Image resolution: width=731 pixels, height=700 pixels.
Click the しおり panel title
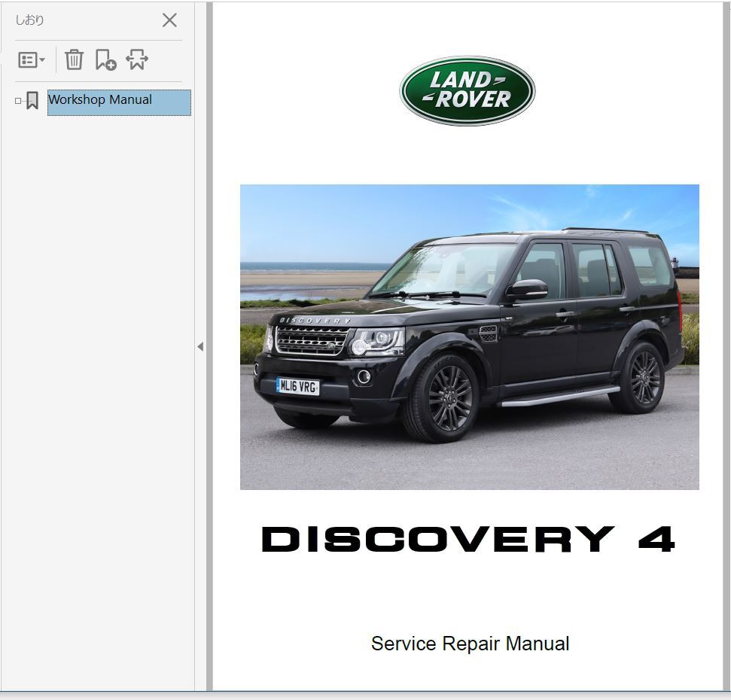coord(30,20)
